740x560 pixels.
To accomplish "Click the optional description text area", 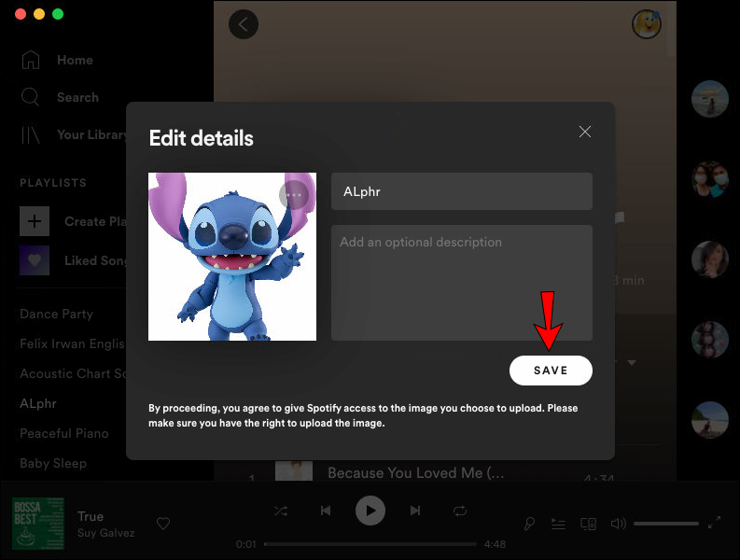I will (x=462, y=283).
